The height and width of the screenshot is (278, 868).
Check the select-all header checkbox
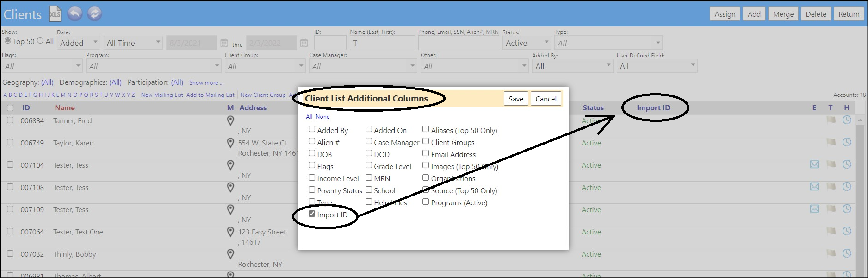point(10,108)
